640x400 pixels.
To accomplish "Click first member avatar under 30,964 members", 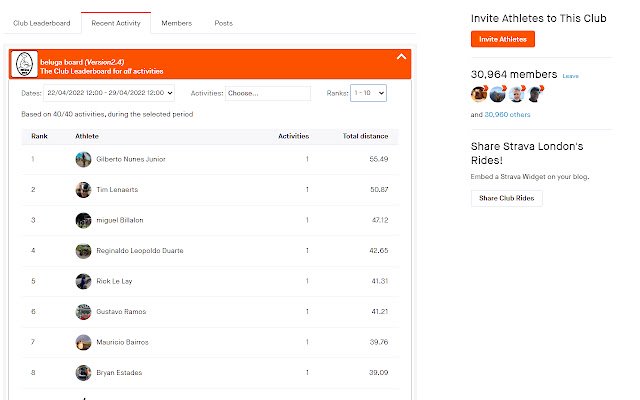I will (x=479, y=94).
